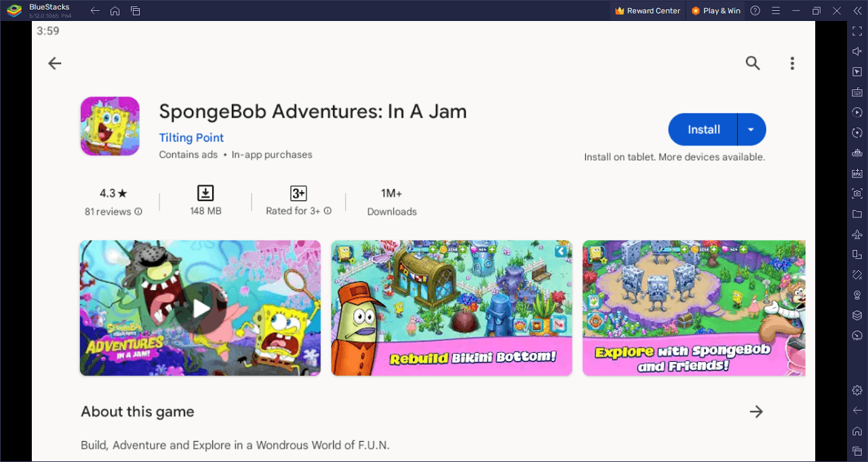
Task: Click the 4.3 star rating
Action: coord(112,193)
